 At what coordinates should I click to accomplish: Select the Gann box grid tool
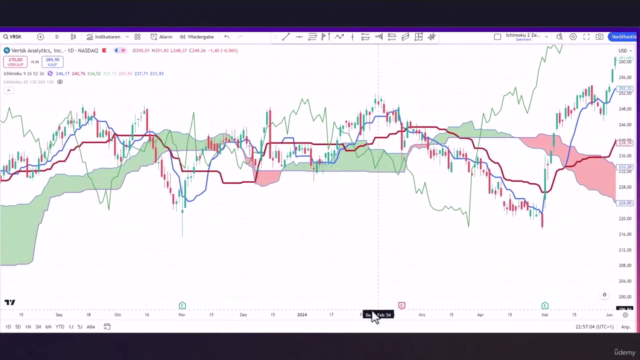pyautogui.click(x=418, y=37)
